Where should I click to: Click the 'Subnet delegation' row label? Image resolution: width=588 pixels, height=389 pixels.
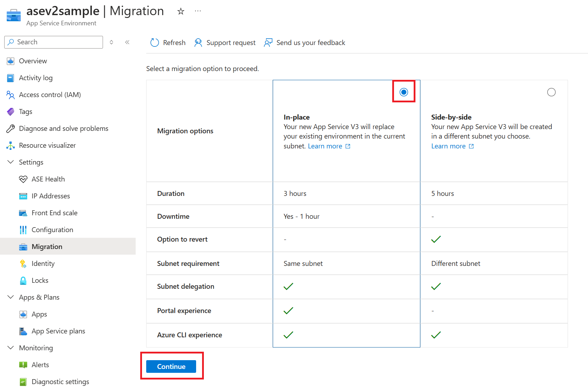click(186, 287)
